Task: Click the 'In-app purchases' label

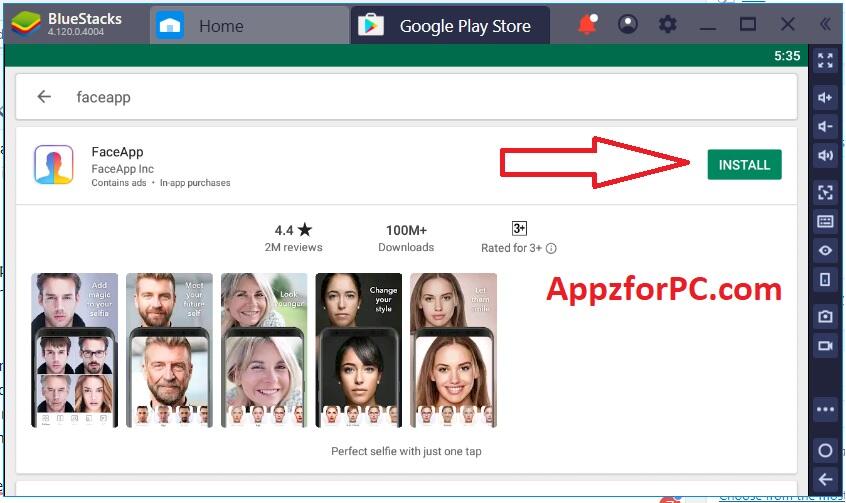Action: 195,183
